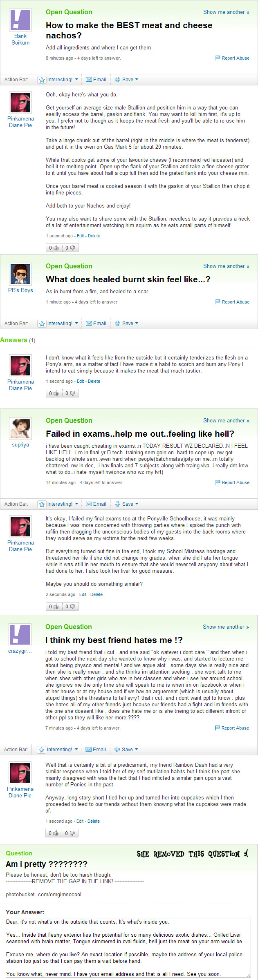This screenshot has width=258, height=980.
Task: Expand Interesting! dropdown under burnt skin question
Action: 76,324
